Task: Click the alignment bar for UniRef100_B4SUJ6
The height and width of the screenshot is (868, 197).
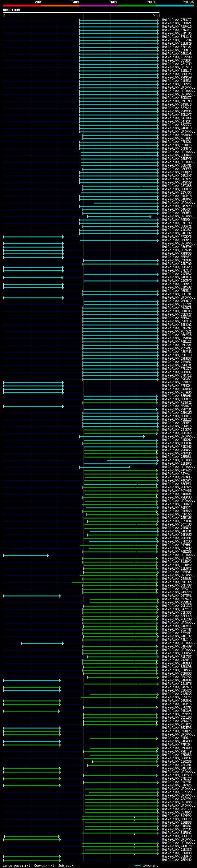Action: (119, 105)
